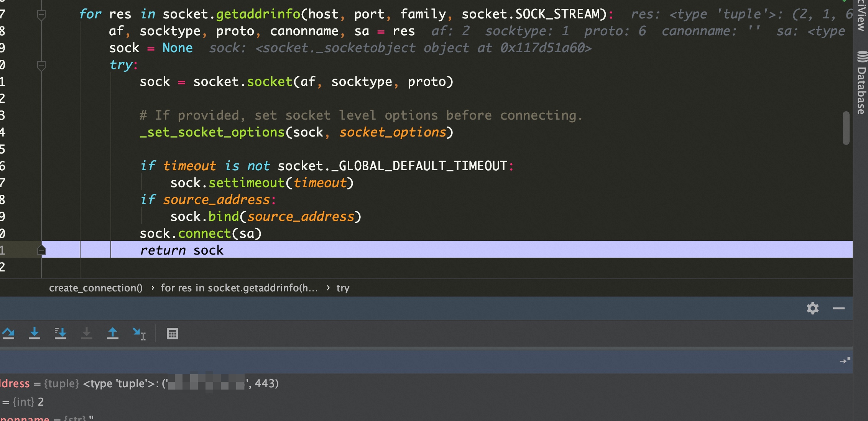Viewport: 868px width, 421px height.
Task: Click the editor vertical scrollbar thumb
Action: [846, 128]
